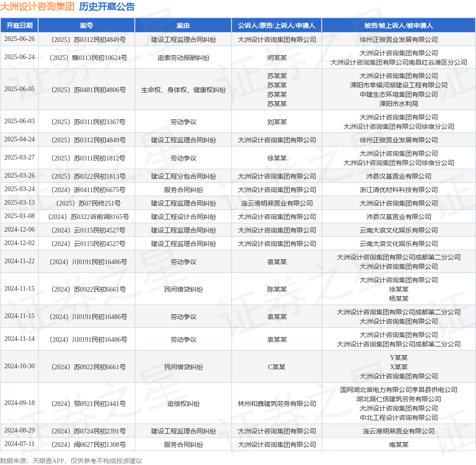Select plaintiff 陈某某
The height and width of the screenshot is (465, 476).
click(277, 289)
